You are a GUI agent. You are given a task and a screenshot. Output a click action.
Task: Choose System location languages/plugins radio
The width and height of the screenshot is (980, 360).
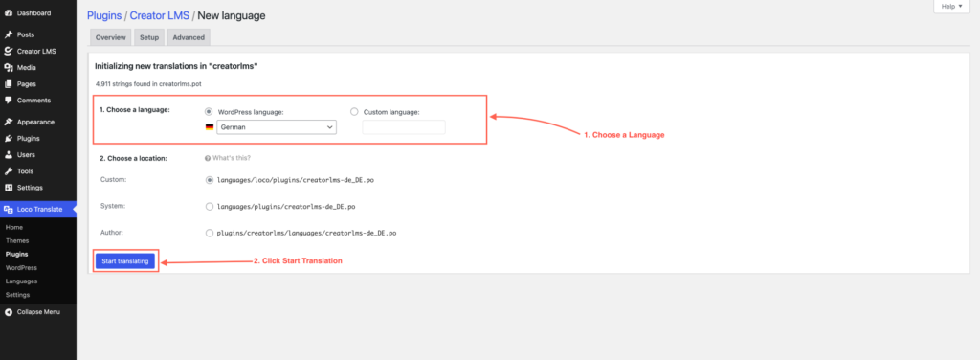210,206
